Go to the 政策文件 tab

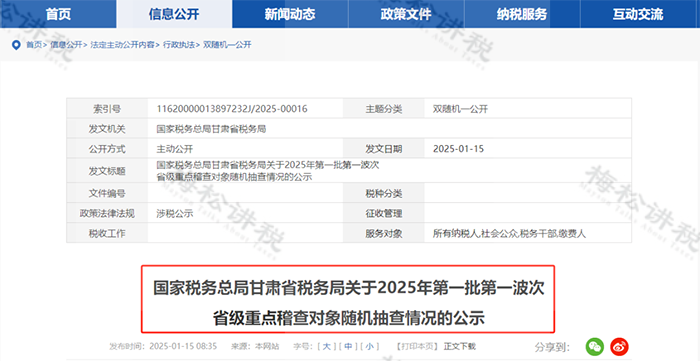[x=406, y=14]
